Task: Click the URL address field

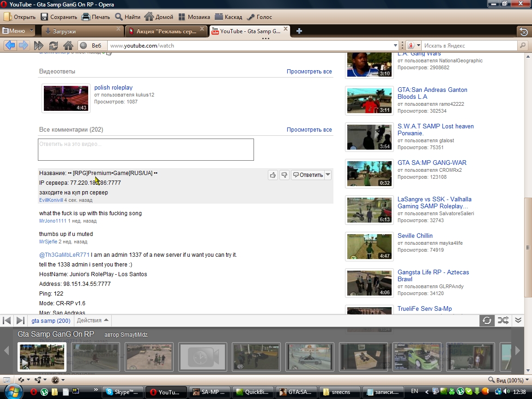Action: tap(250, 45)
